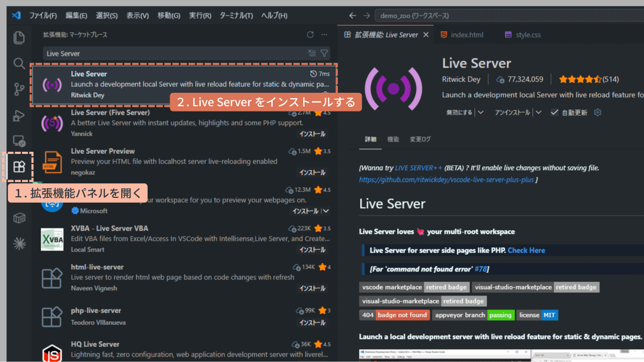Open the 編集(E) menu
The height and width of the screenshot is (362, 644).
(76, 16)
